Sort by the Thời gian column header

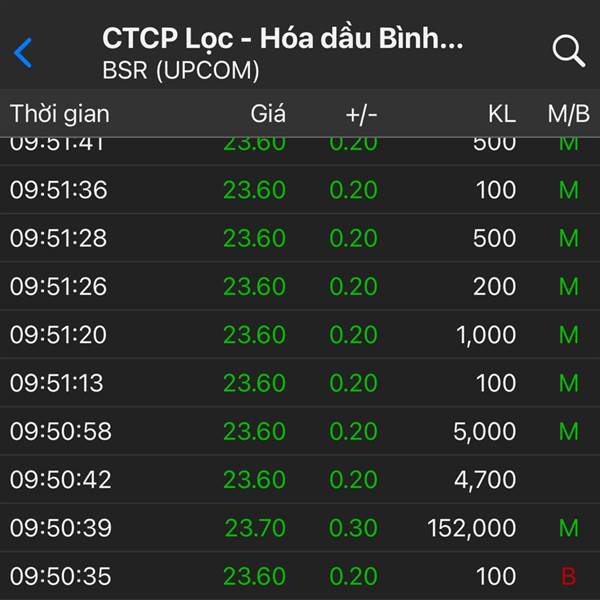click(x=60, y=114)
